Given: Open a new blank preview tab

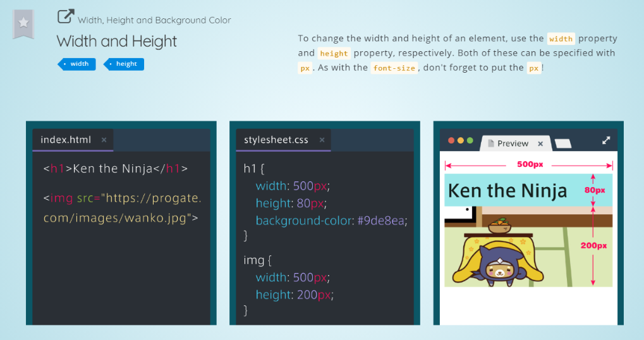Looking at the screenshot, I should click(x=562, y=143).
